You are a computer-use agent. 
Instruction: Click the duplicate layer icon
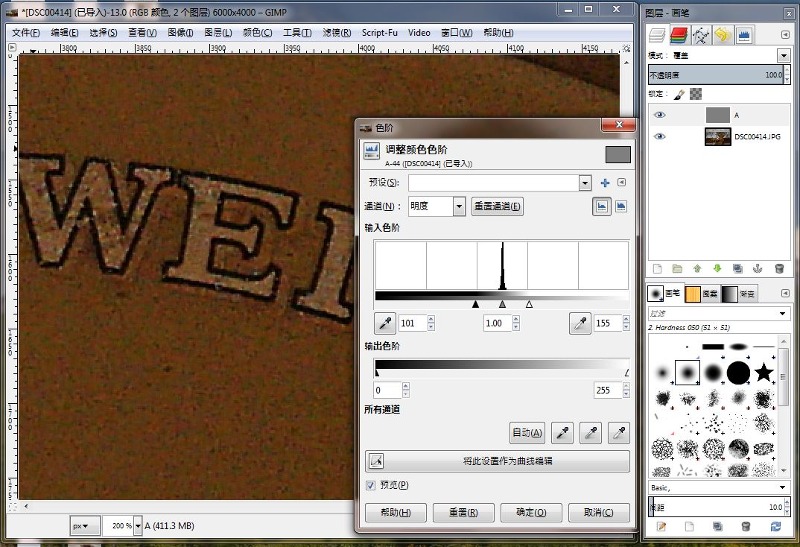(738, 269)
